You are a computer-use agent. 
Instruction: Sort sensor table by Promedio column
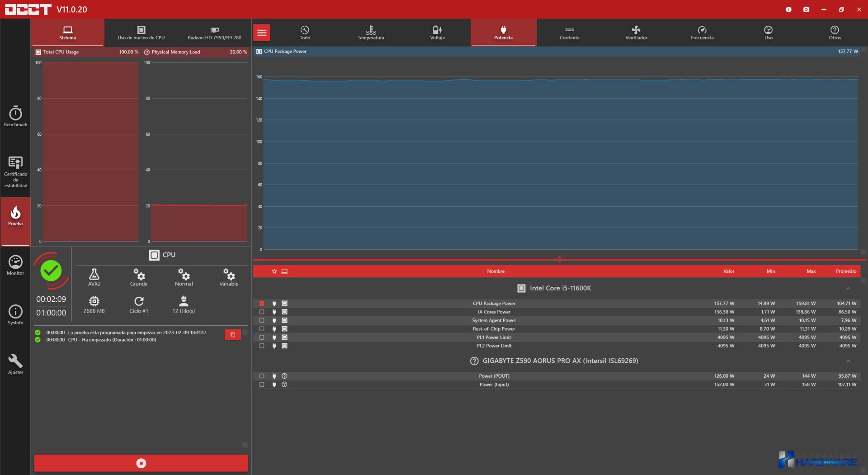tap(846, 271)
